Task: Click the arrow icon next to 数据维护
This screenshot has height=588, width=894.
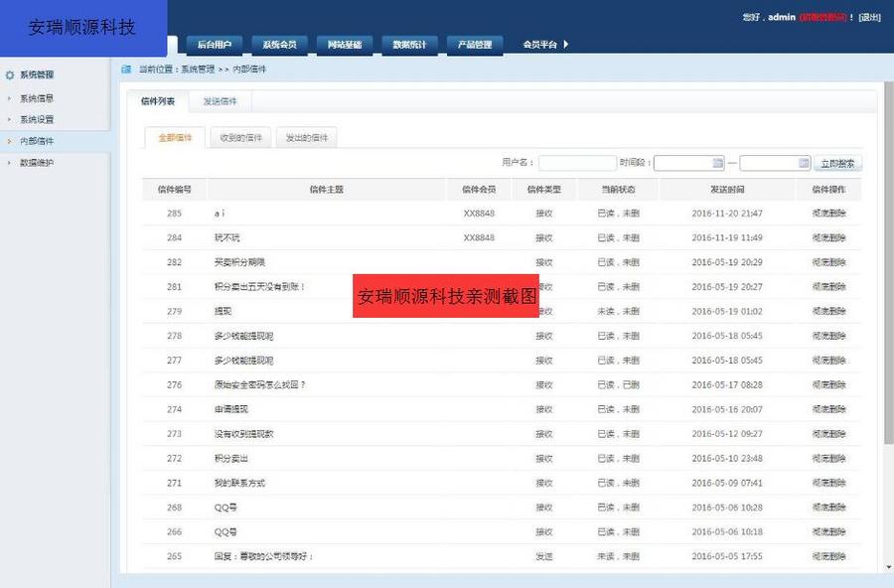Action: pyautogui.click(x=8, y=163)
